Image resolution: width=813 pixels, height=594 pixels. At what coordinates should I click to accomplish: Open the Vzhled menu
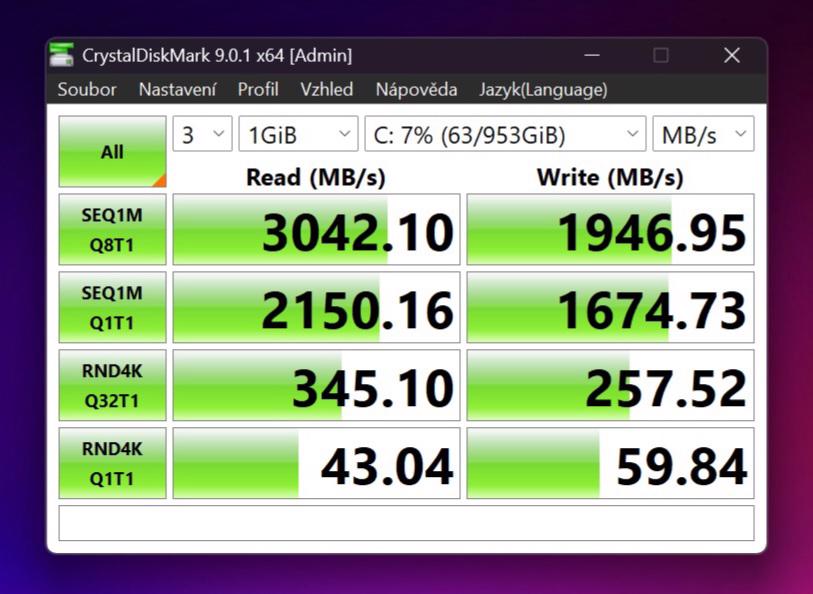pos(326,89)
